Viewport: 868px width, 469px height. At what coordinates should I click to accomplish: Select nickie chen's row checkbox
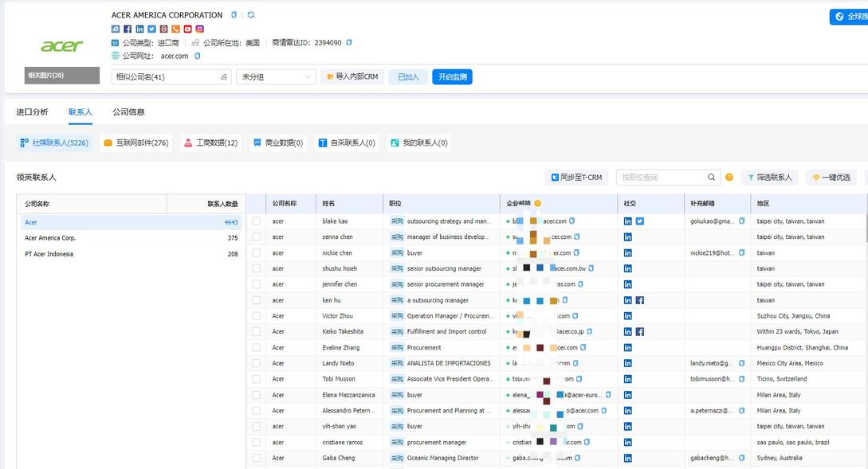pos(257,252)
